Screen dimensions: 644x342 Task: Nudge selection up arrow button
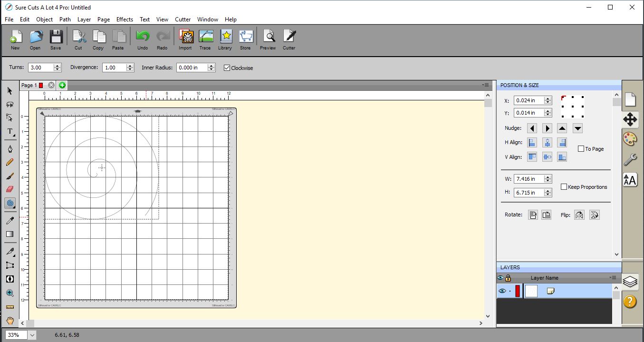[x=562, y=128]
